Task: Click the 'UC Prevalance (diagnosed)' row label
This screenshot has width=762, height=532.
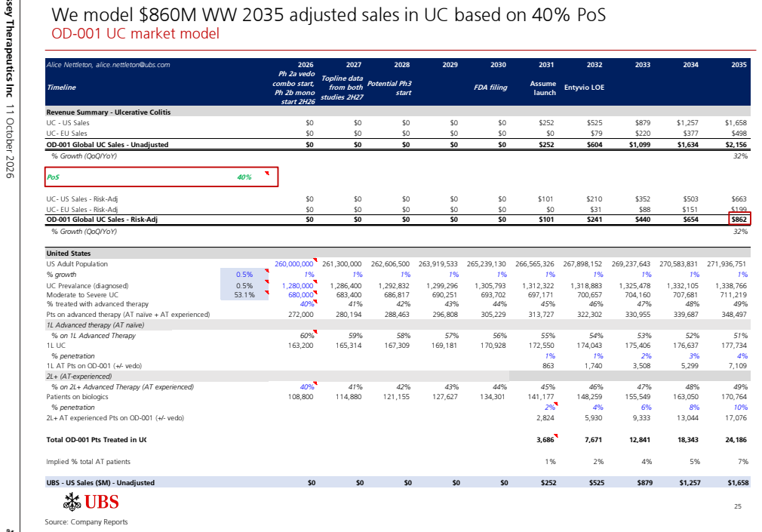Action: [x=88, y=286]
